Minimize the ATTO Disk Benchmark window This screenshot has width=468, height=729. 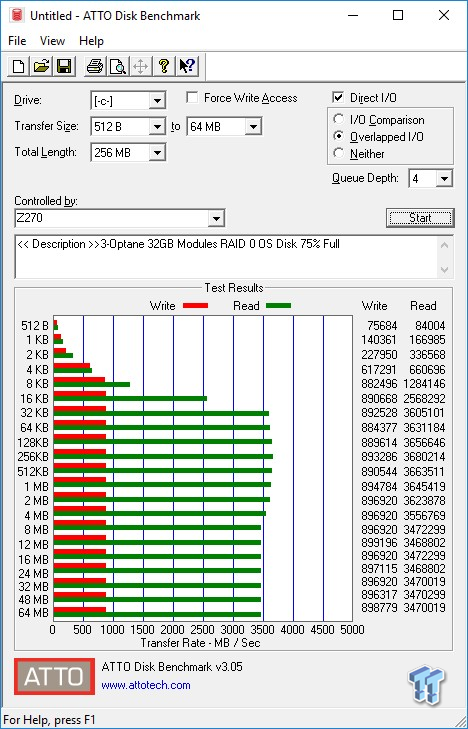click(x=355, y=15)
